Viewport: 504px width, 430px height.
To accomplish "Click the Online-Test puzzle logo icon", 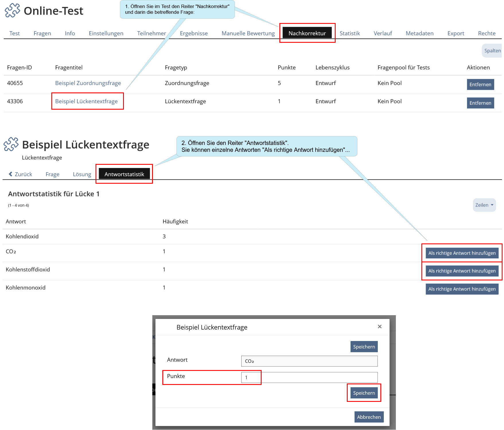I will [12, 11].
